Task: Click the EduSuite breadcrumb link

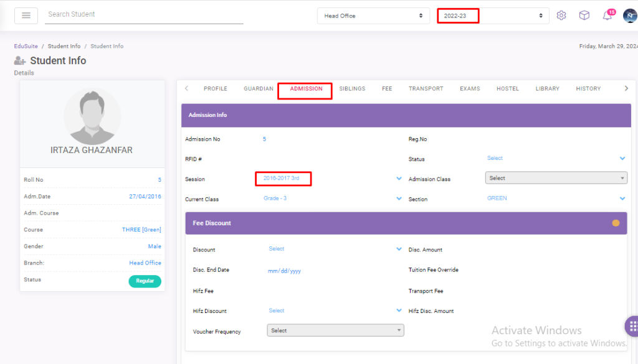Action: (x=25, y=47)
